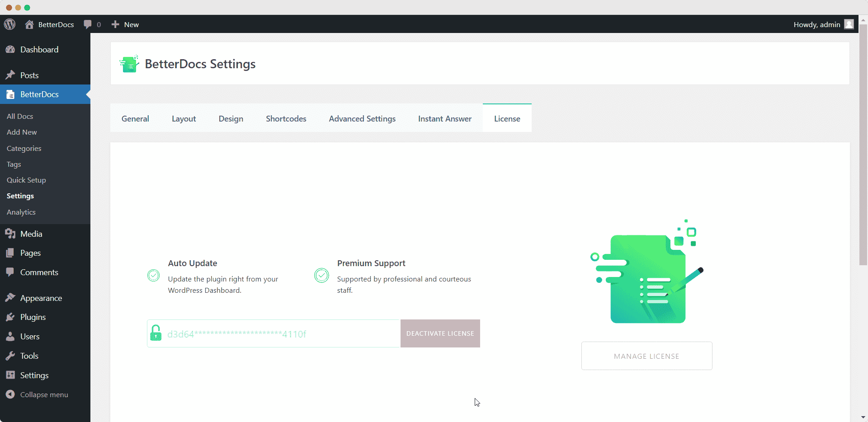Click the Settings sliders icon in sidebar
This screenshot has width=868, height=422.
10,375
